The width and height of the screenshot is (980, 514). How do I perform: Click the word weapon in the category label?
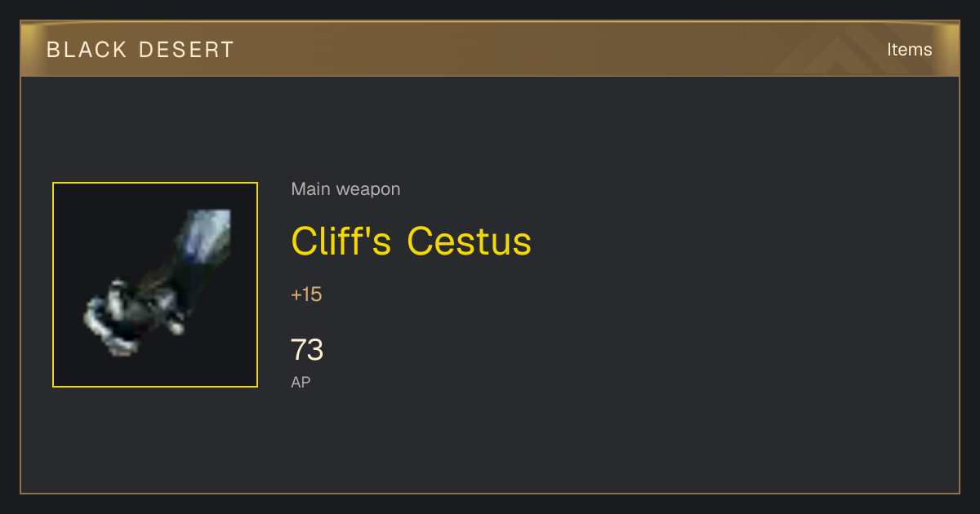(x=368, y=191)
